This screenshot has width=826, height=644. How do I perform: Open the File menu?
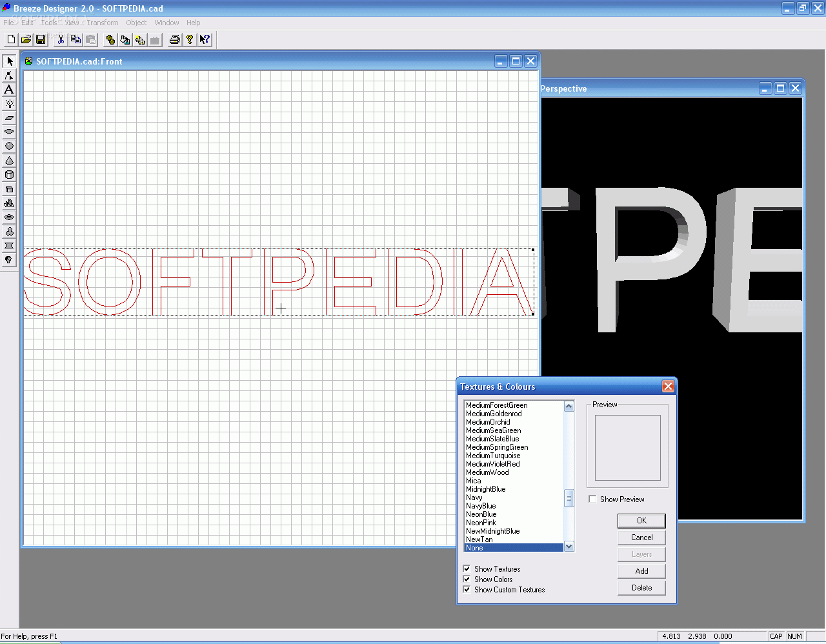8,23
